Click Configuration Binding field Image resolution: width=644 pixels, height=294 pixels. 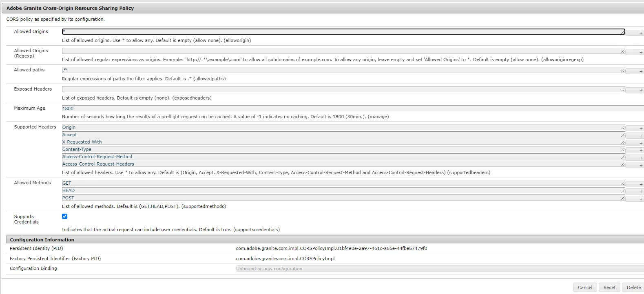(x=440, y=269)
